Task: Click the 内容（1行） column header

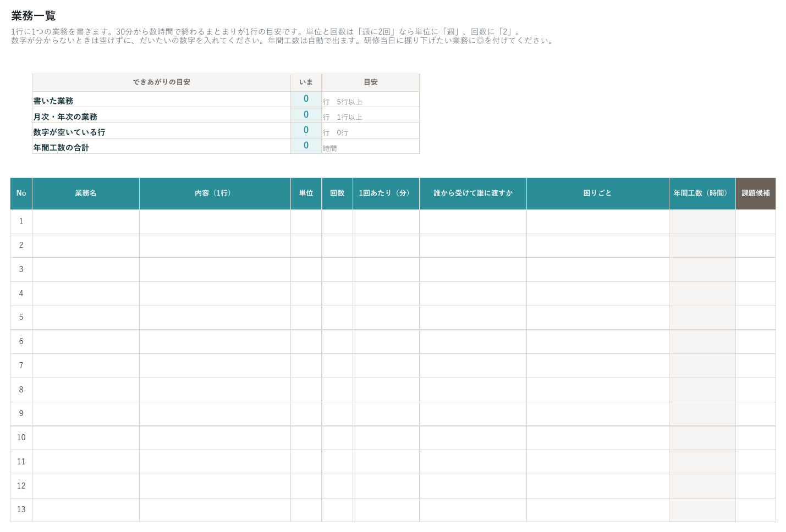Action: point(215,193)
